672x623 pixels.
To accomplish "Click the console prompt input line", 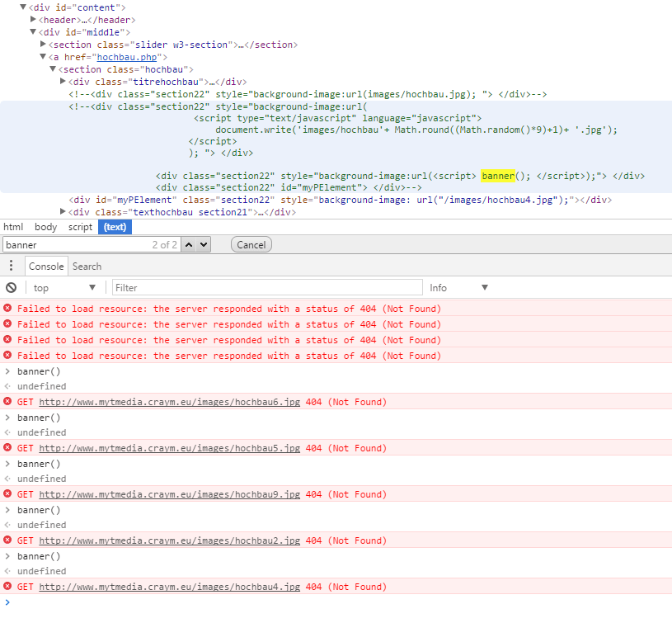I will [x=336, y=602].
